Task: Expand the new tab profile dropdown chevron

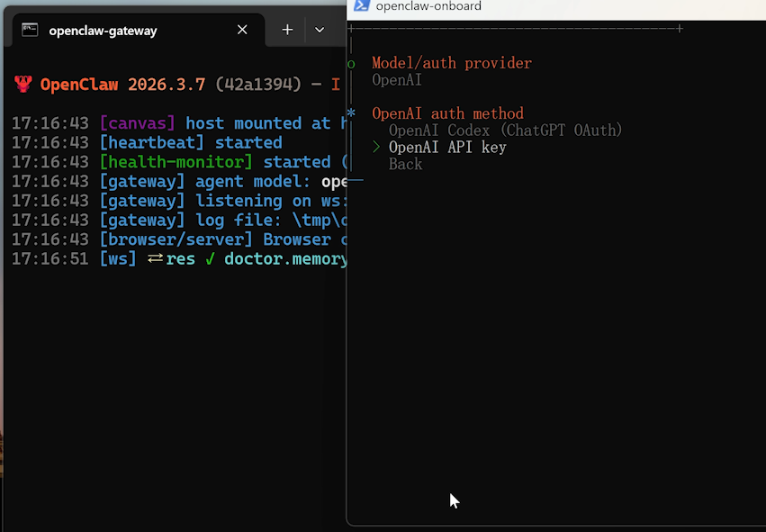Action: click(x=320, y=30)
